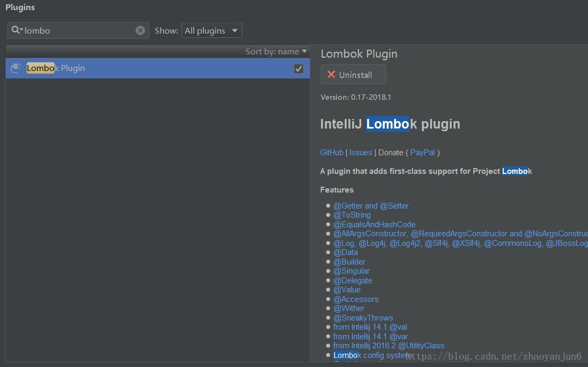Open the @Data feature link
The width and height of the screenshot is (588, 367).
[346, 252]
